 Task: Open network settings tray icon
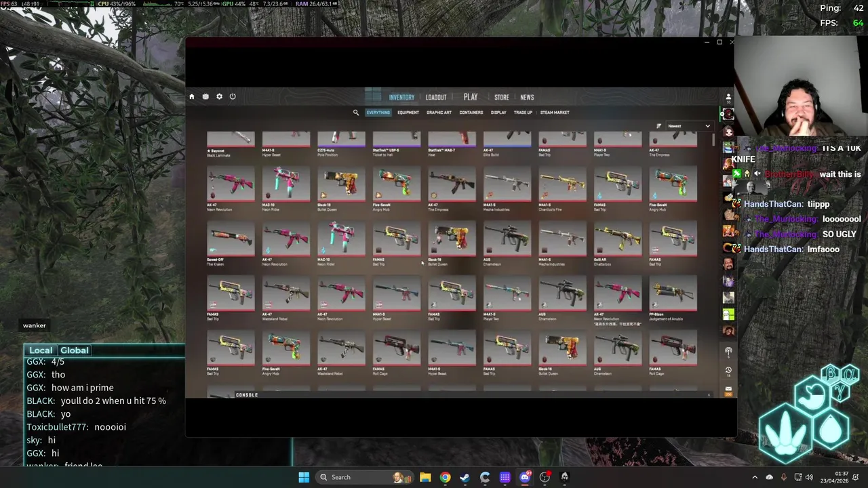(798, 477)
